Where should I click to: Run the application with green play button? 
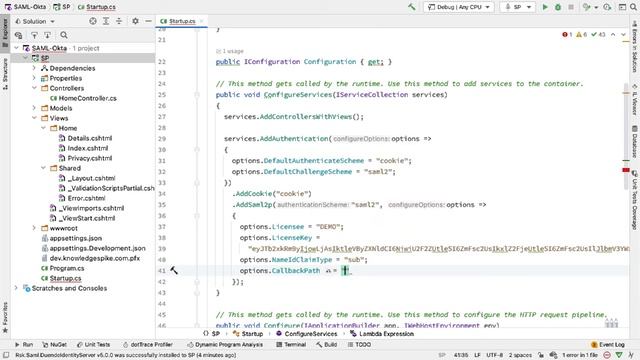545,7
